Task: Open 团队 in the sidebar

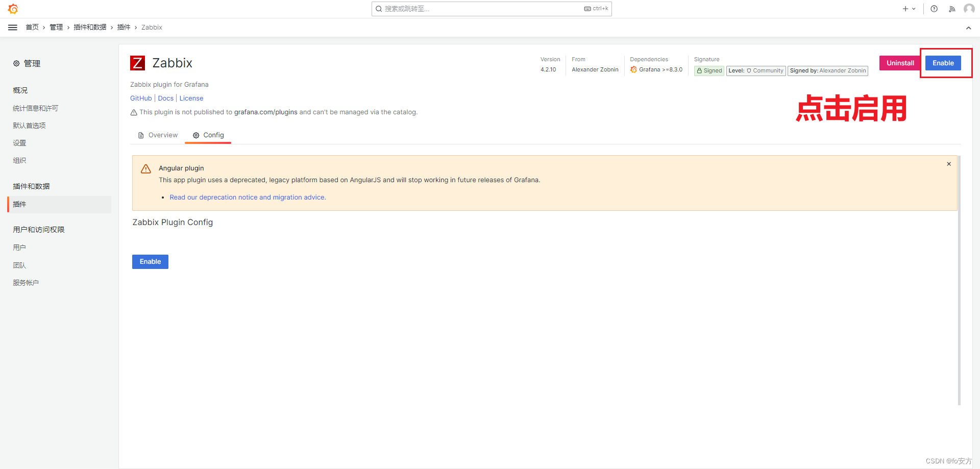Action: coord(19,265)
